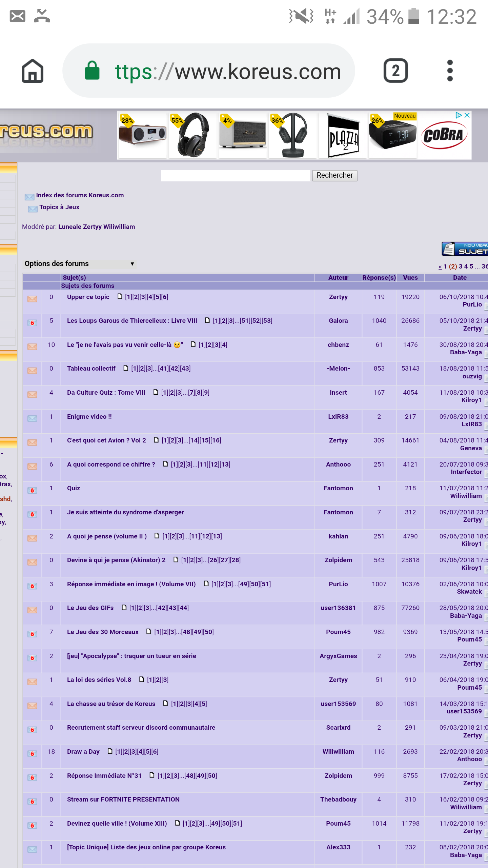The image size is (488, 868).
Task: Click the headphones ad thumbnail with 55% tag
Action: click(192, 135)
